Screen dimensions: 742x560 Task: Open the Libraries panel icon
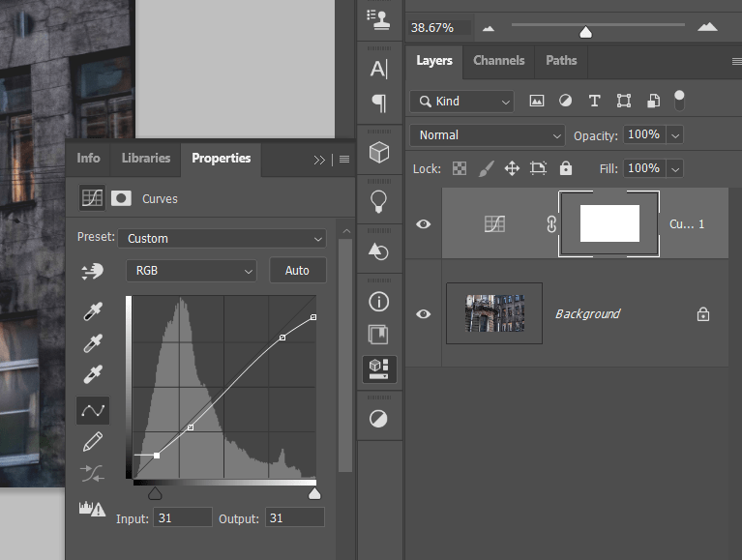(x=378, y=335)
